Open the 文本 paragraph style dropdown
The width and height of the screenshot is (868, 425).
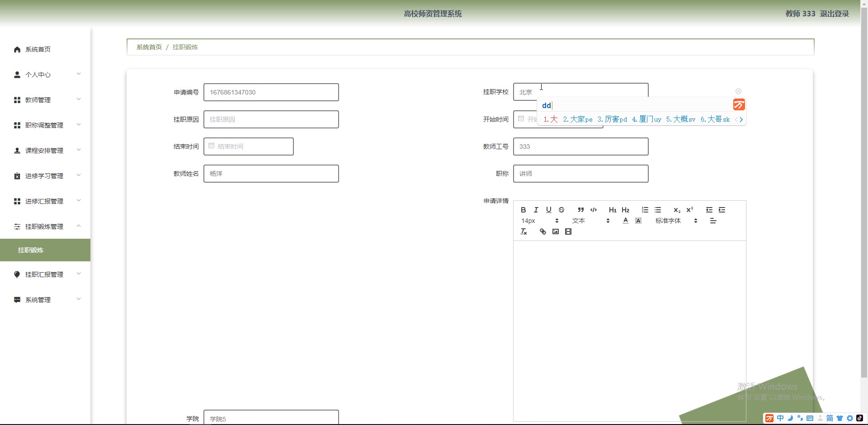(x=591, y=221)
